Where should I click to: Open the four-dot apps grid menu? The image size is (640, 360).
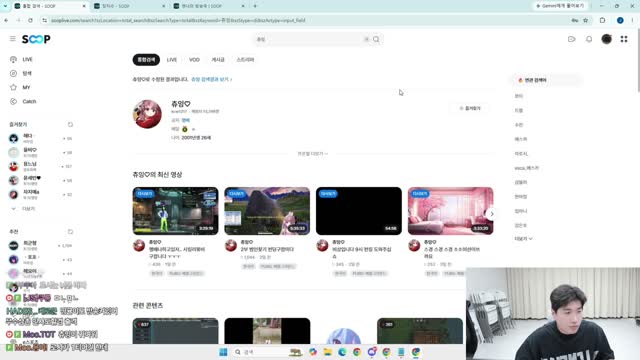624,39
